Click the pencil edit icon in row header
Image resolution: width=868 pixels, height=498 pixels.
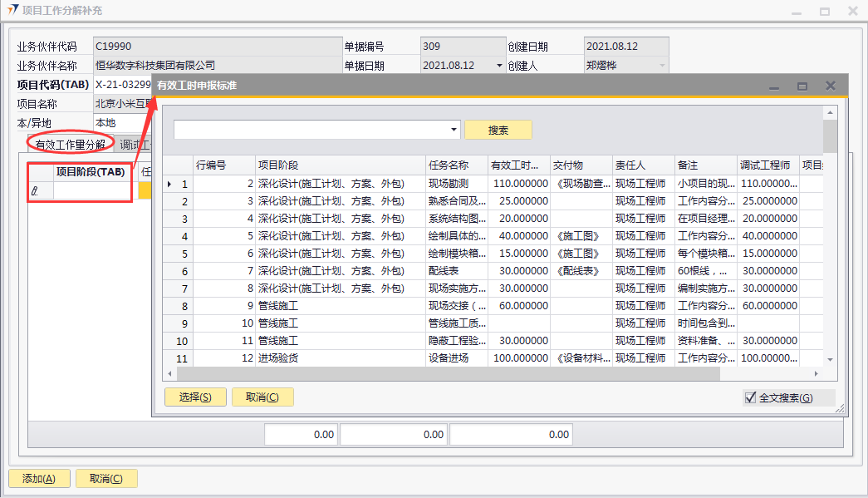pyautogui.click(x=35, y=191)
